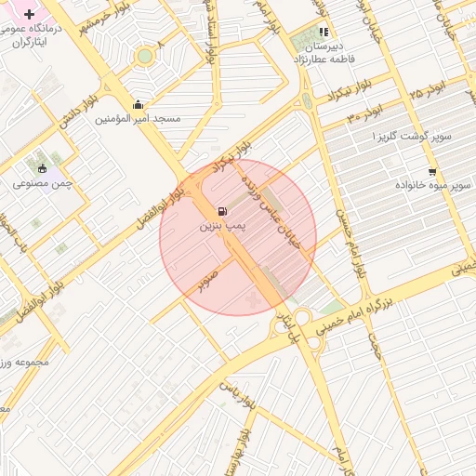
Task: Click the green roundabout circle near بلوار خرمشهر
Action: coord(145,57)
